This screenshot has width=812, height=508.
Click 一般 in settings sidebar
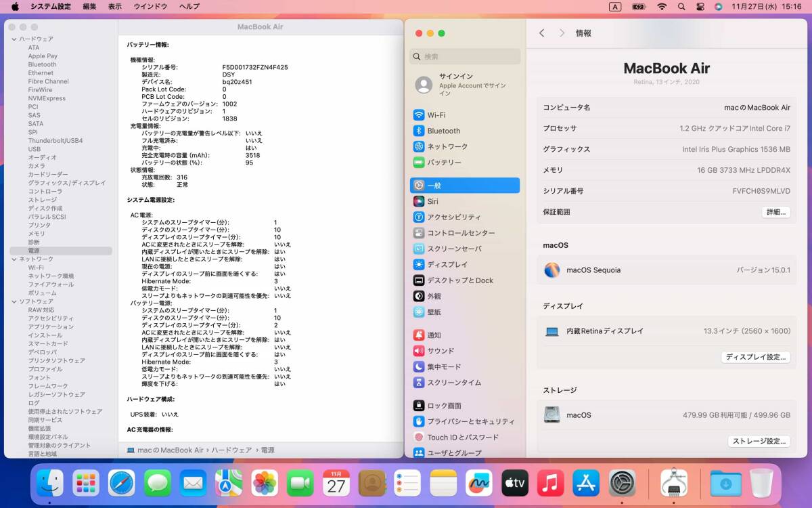(465, 185)
